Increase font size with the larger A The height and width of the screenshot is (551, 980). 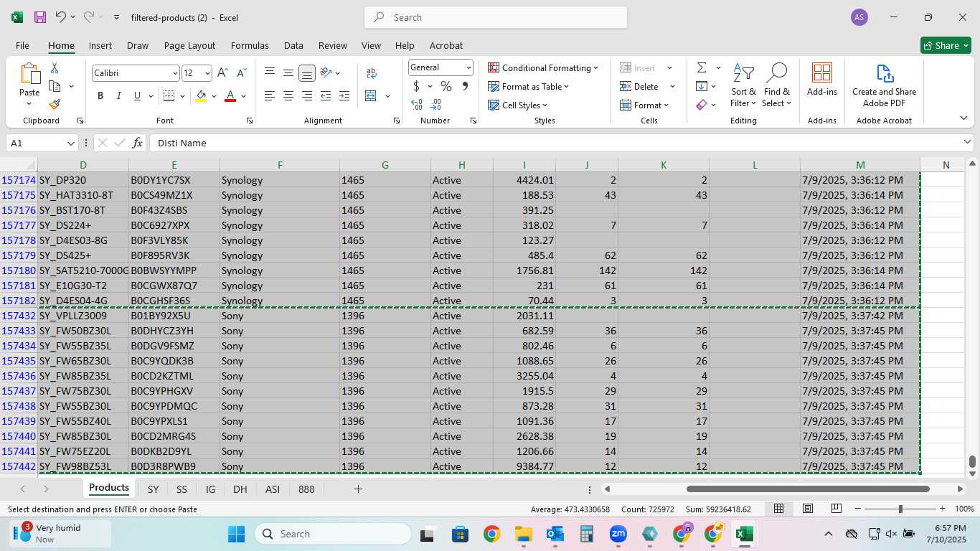222,73
